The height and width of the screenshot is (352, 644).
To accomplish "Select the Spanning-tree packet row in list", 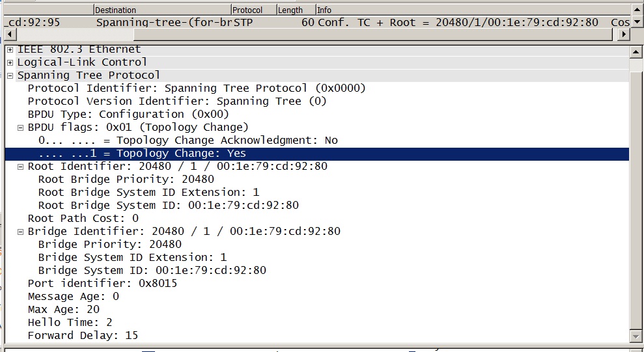I will (x=317, y=22).
